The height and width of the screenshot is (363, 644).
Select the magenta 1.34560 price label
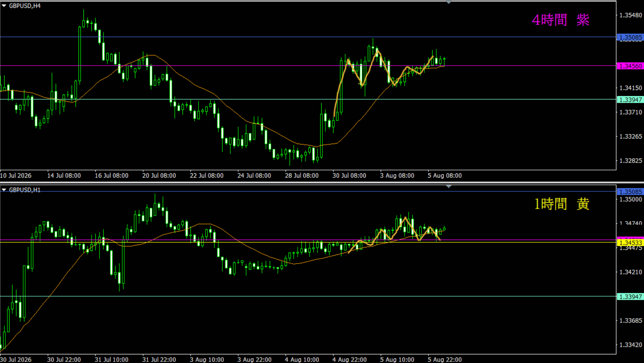pos(630,66)
